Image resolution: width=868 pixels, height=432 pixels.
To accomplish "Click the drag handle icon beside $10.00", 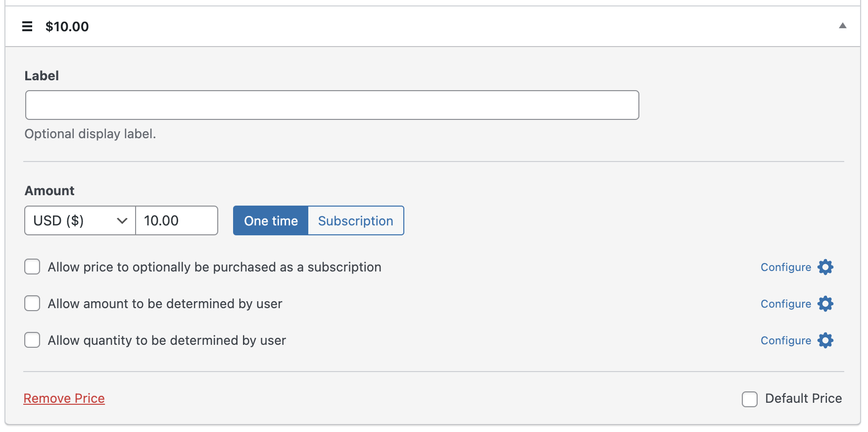I will (27, 27).
